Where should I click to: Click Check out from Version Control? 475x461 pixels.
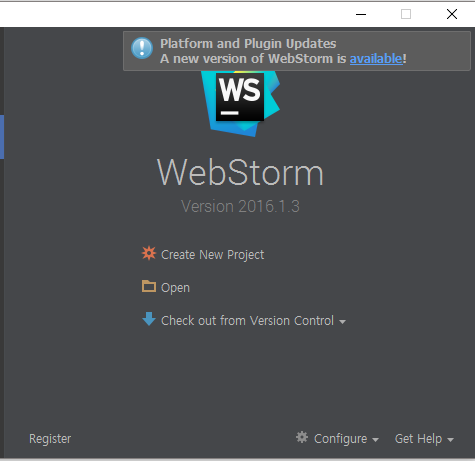tap(247, 321)
